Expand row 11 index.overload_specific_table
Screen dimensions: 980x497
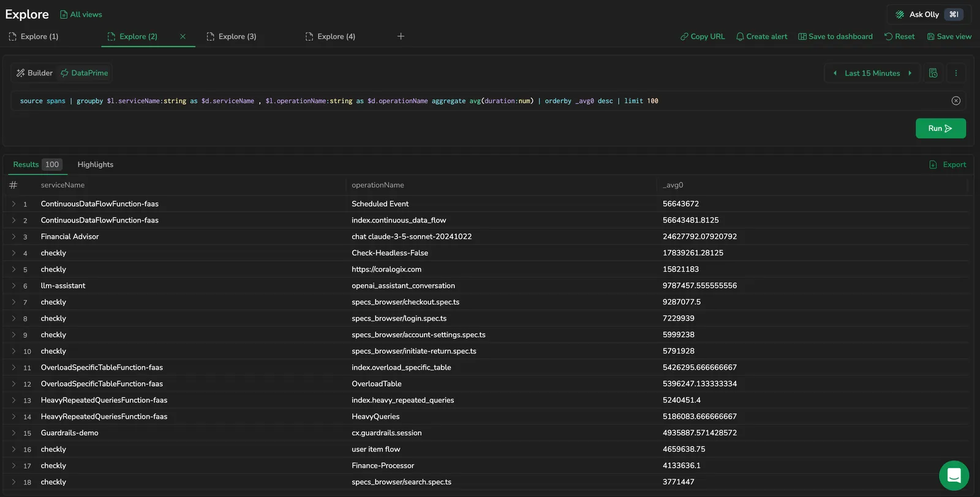(x=13, y=367)
